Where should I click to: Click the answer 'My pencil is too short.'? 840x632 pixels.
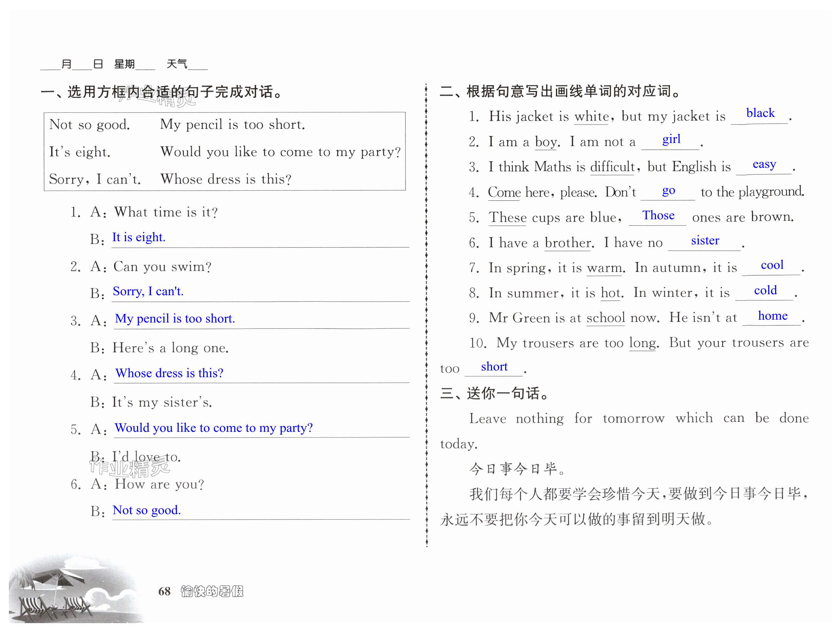(x=175, y=318)
